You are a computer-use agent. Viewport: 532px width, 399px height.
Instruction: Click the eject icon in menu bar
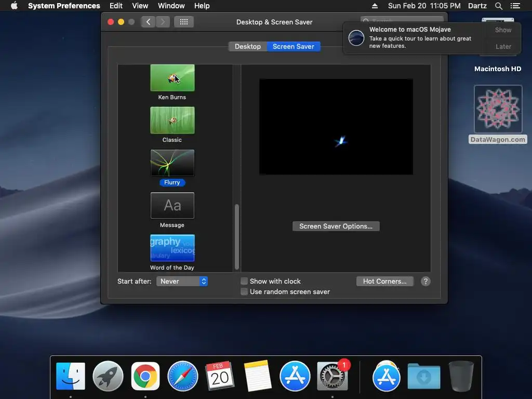click(375, 6)
